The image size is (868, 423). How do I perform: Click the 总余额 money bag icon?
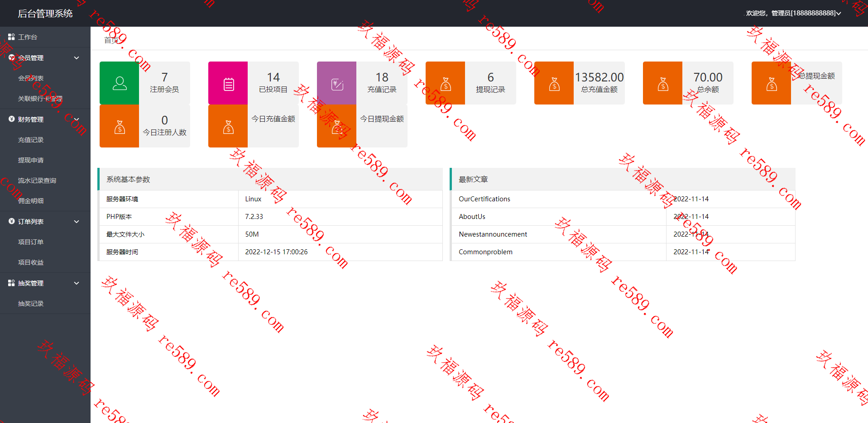[x=663, y=83]
